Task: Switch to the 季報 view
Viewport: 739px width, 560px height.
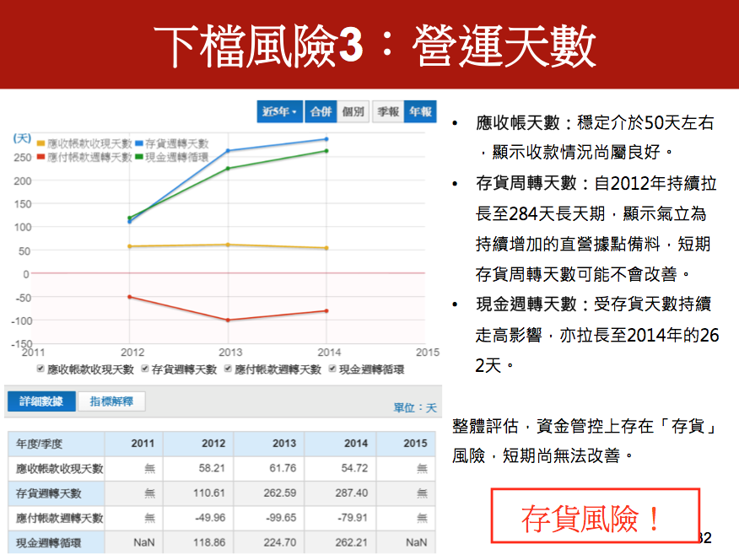Action: click(388, 112)
